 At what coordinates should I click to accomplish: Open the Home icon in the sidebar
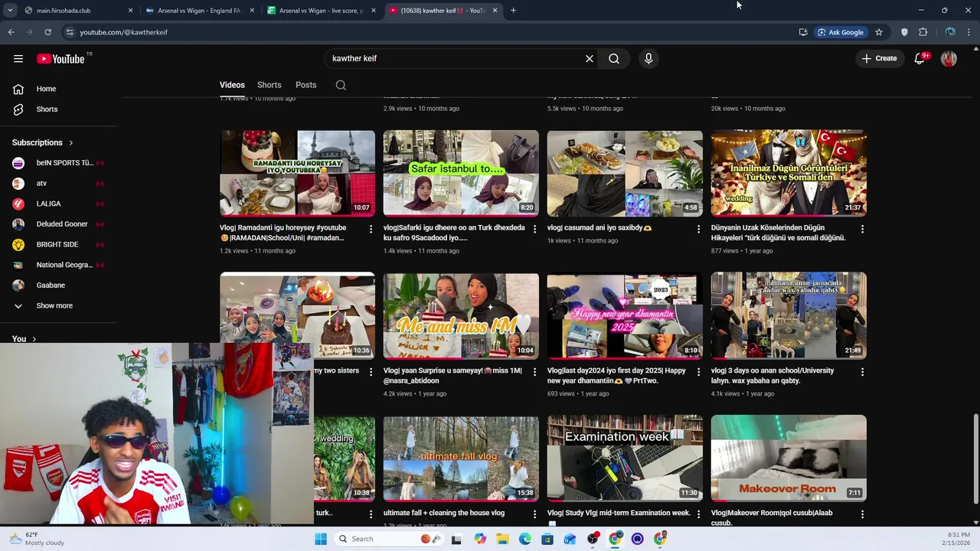(x=18, y=89)
